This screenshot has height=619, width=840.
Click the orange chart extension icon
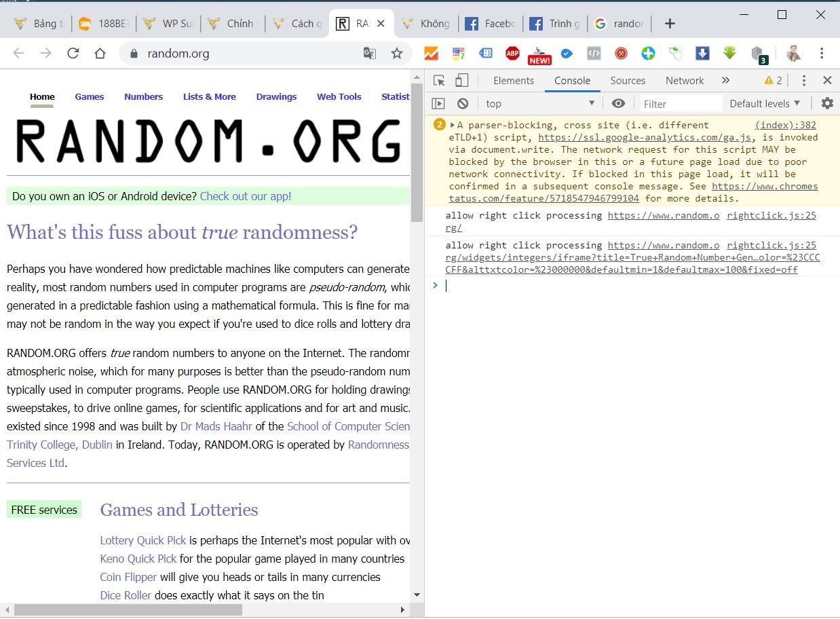pos(431,53)
